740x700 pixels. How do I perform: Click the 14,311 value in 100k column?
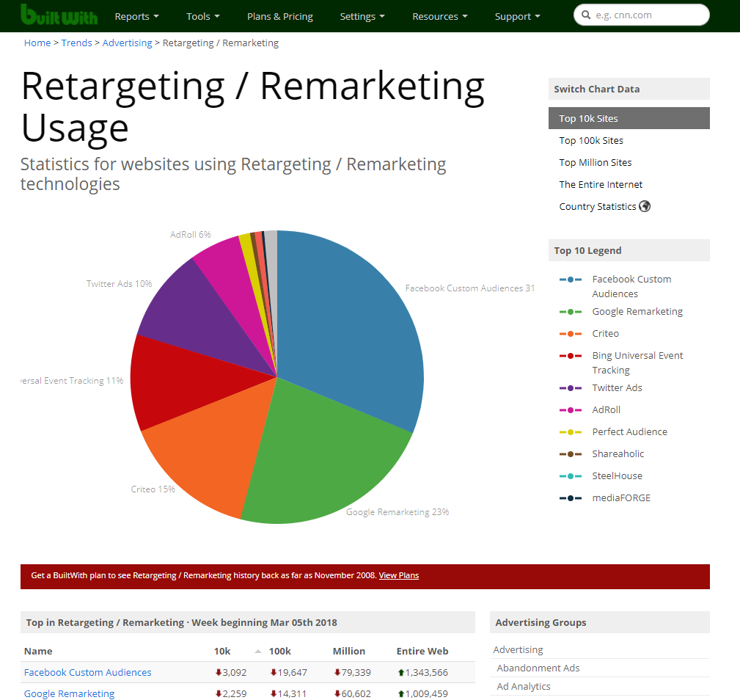coord(292,693)
